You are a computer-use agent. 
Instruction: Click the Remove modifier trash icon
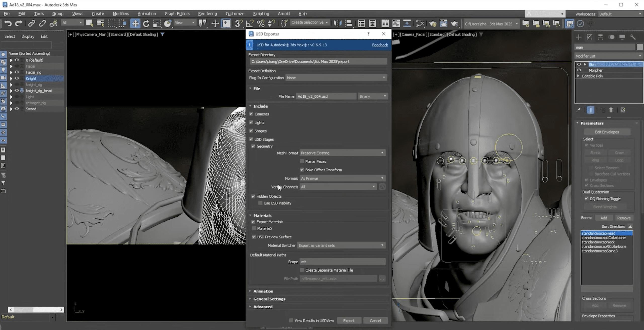[611, 110]
